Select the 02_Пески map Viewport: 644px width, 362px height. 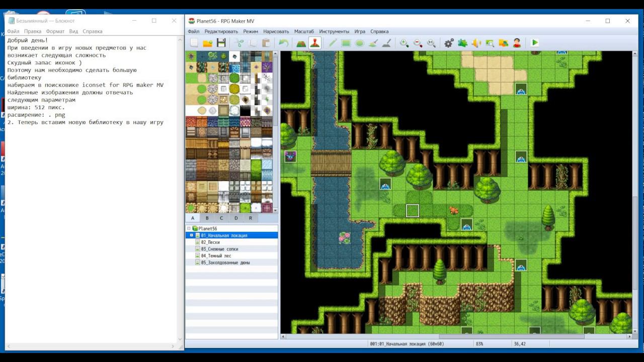click(x=210, y=242)
